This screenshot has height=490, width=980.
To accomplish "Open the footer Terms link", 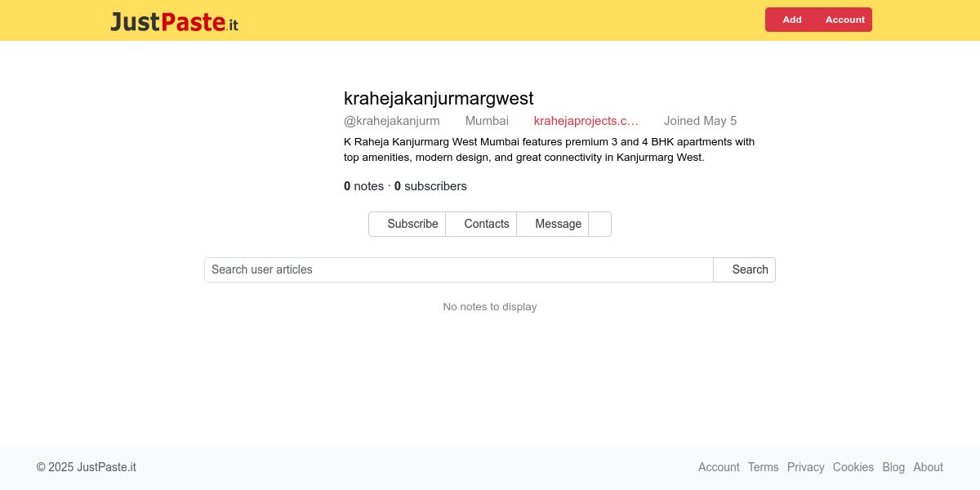I will [764, 467].
